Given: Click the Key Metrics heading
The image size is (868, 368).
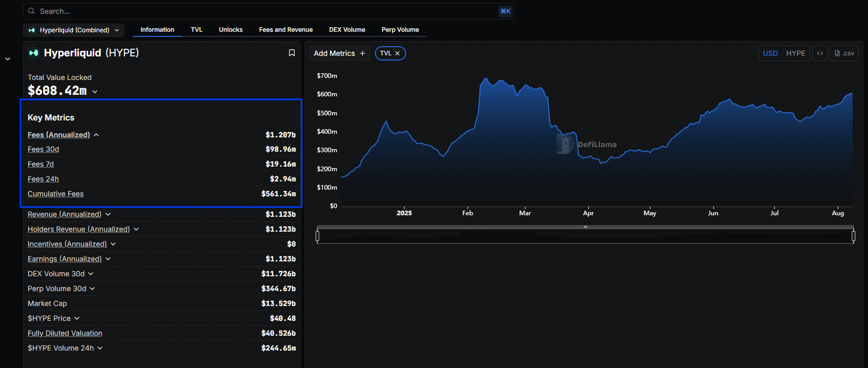Looking at the screenshot, I should [51, 117].
